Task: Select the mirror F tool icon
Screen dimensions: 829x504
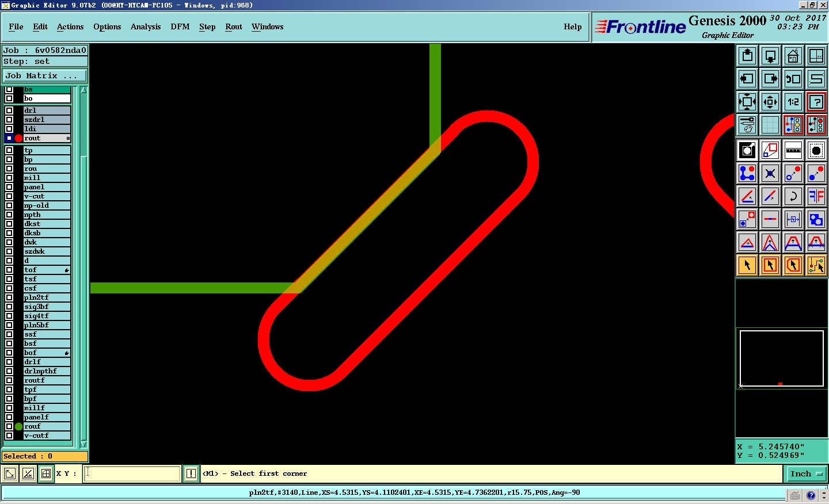Action: pos(816,196)
